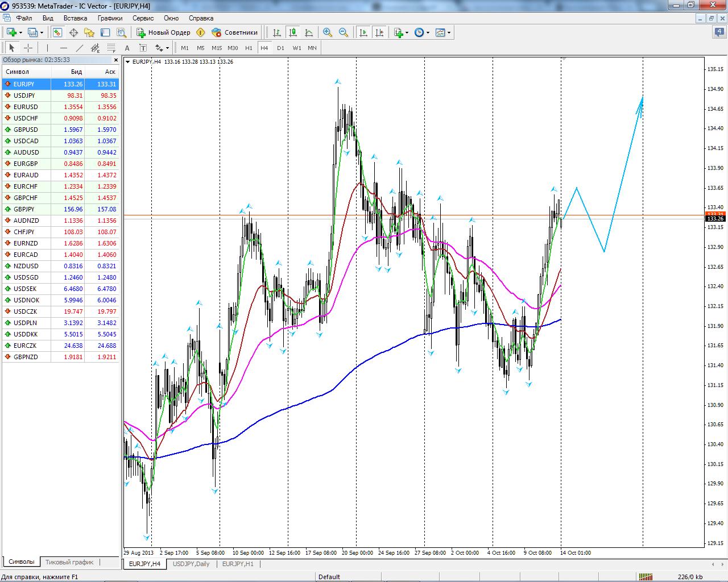Toggle the Market Watch panel icon
This screenshot has width=728, height=582.
tap(57, 32)
